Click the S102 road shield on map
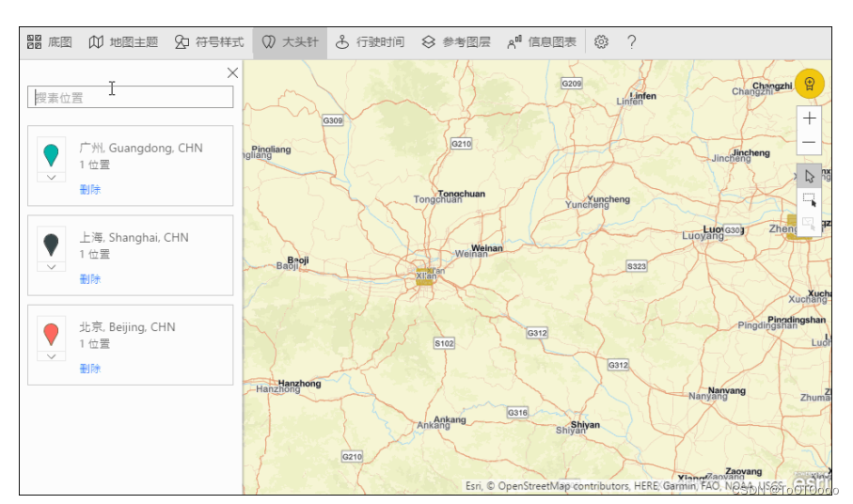 click(444, 343)
